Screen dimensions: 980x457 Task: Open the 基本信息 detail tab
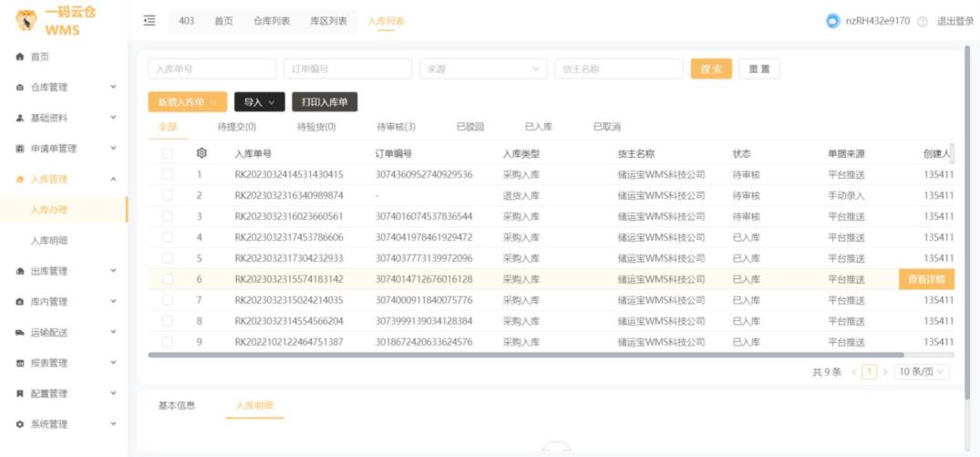tap(177, 406)
